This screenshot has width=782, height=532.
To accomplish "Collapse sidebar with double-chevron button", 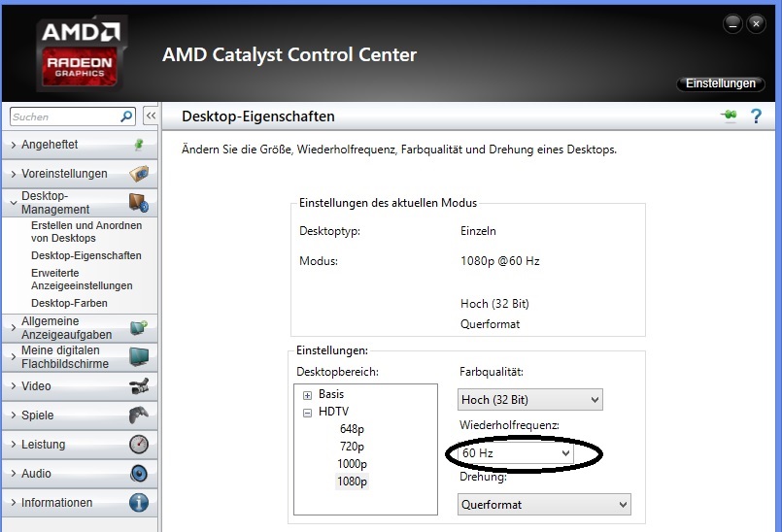I will pyautogui.click(x=151, y=116).
